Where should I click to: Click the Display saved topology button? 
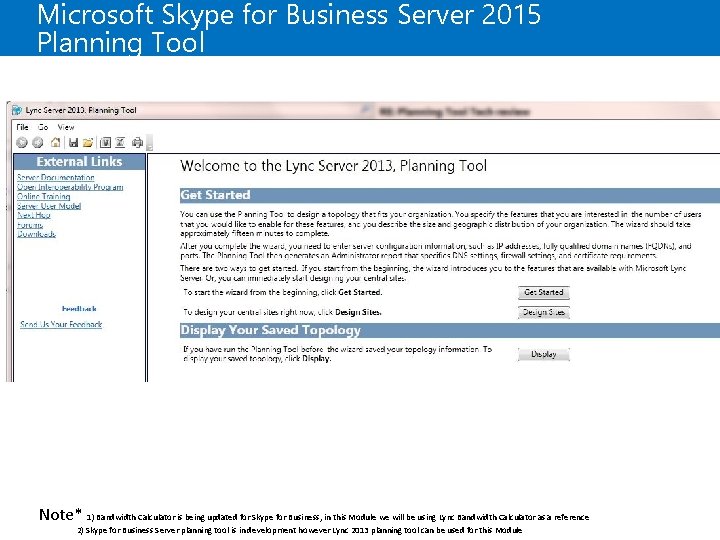pyautogui.click(x=544, y=354)
